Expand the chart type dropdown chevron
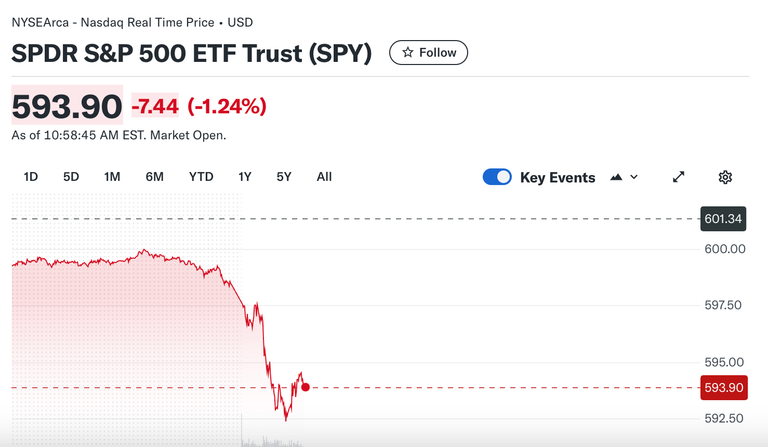 point(634,177)
